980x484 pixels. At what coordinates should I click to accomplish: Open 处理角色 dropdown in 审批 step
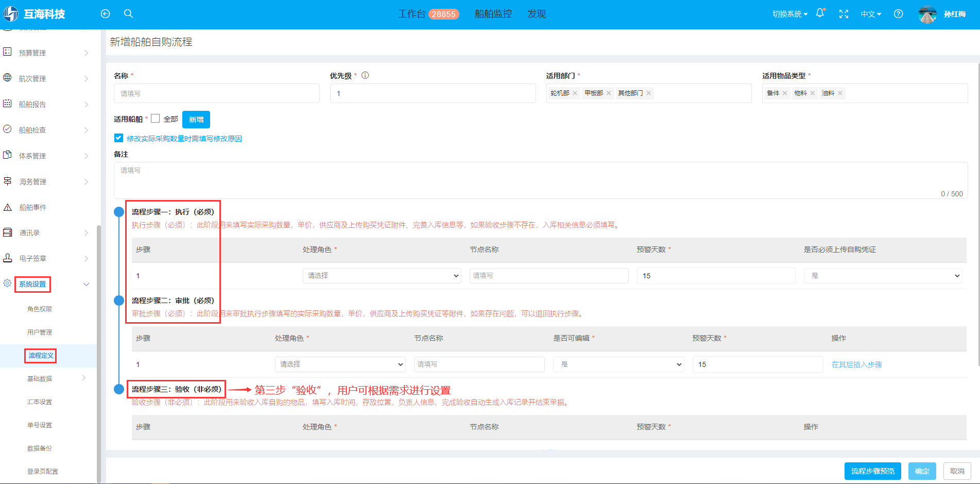pyautogui.click(x=340, y=364)
